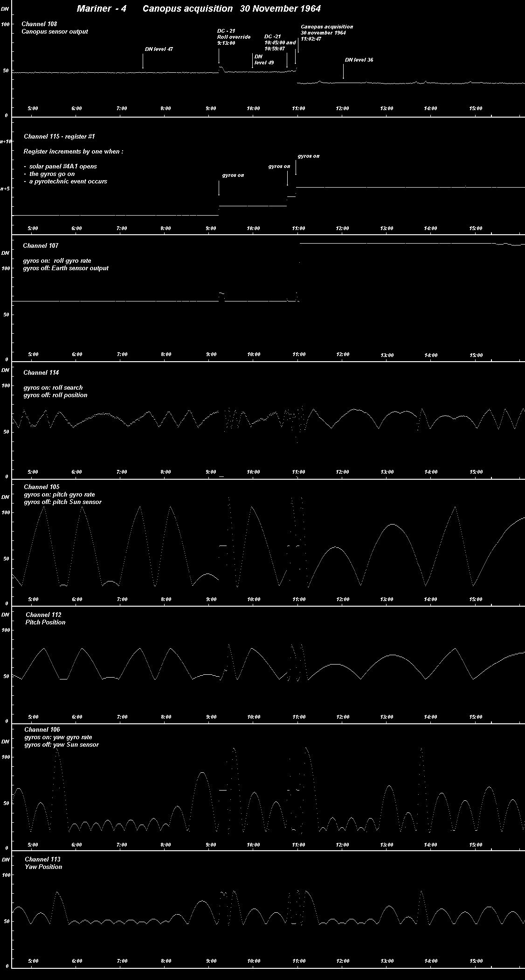Click "gyros on: pitch gyro rate" text

pos(60,495)
